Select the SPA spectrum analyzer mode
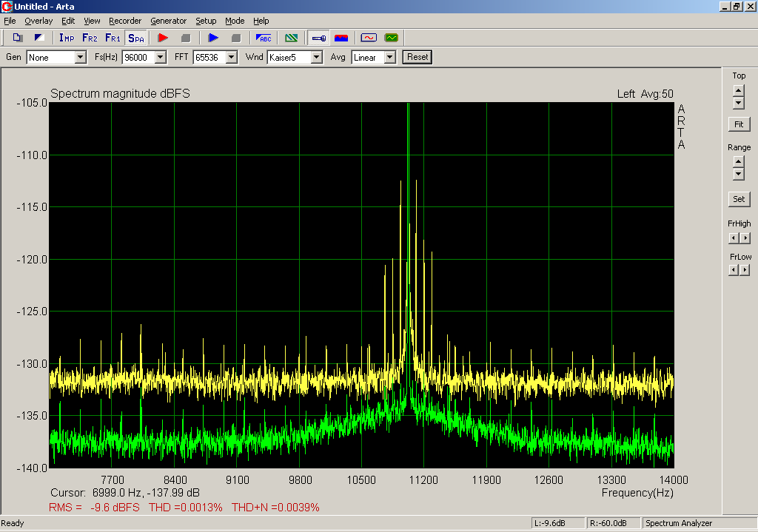This screenshot has height=532, width=758. [x=136, y=38]
